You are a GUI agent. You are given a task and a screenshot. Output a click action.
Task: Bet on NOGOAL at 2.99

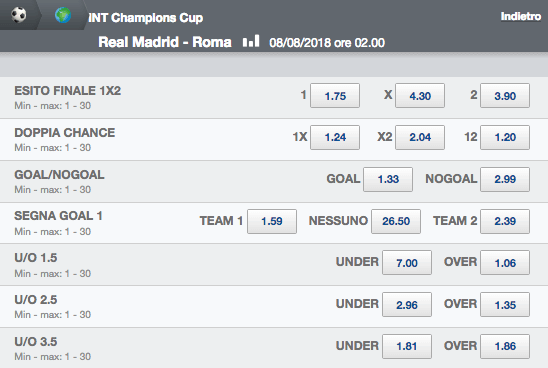(505, 179)
